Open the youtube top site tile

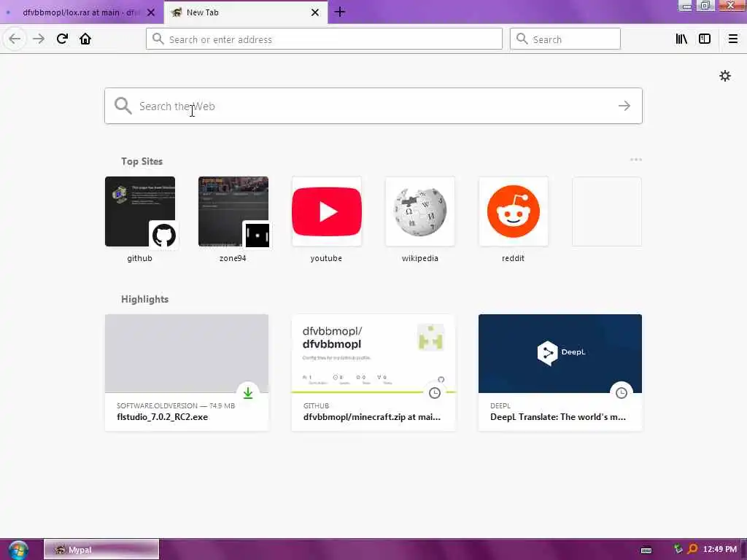point(327,212)
